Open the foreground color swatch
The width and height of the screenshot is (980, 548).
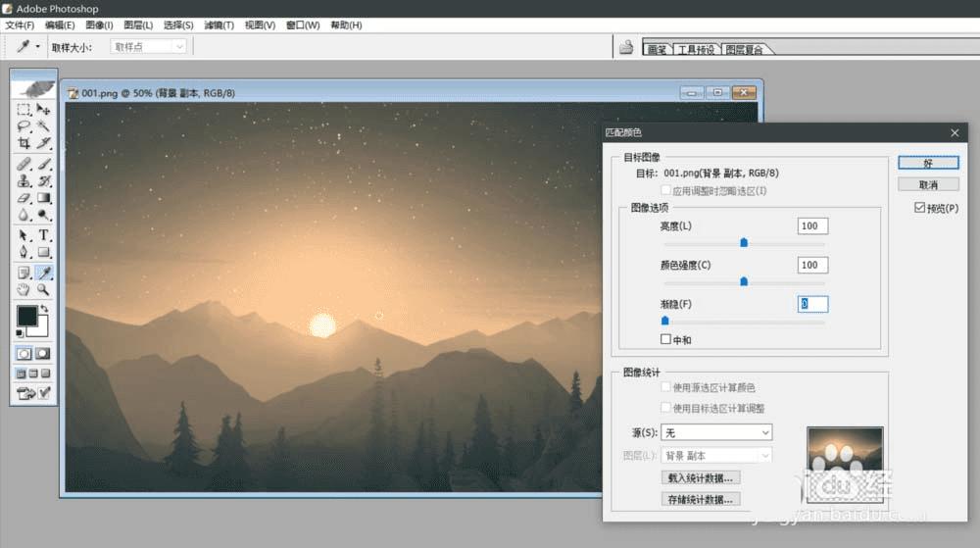26,317
